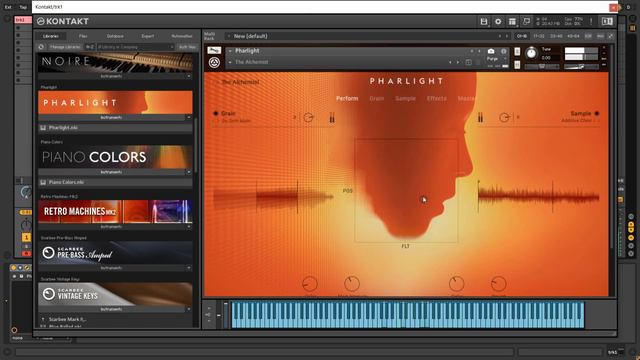Click the Pharlight wrench edit icon
The image size is (640, 360).
[214, 50]
